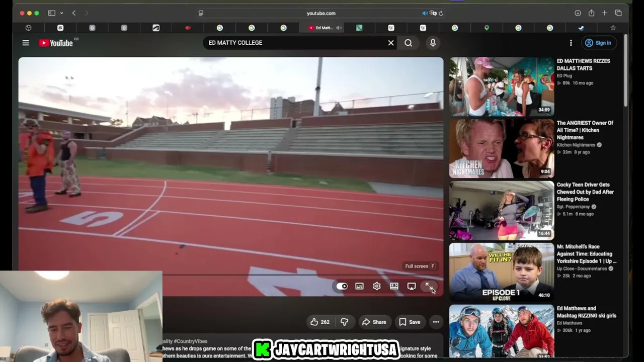Enter full screen on the video
This screenshot has height=362, width=644.
click(429, 286)
